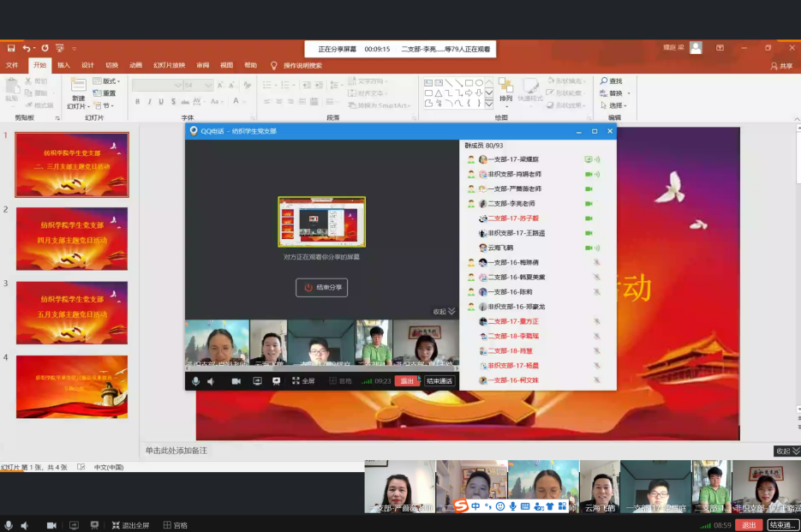Click the New Slide button icon

[x=78, y=86]
